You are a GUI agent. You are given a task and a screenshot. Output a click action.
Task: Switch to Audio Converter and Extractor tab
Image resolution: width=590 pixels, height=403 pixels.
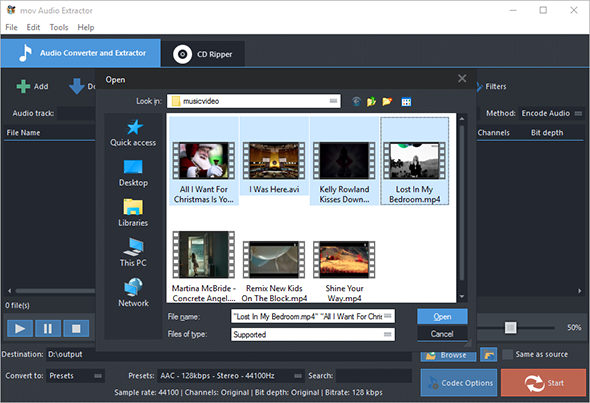click(x=81, y=53)
